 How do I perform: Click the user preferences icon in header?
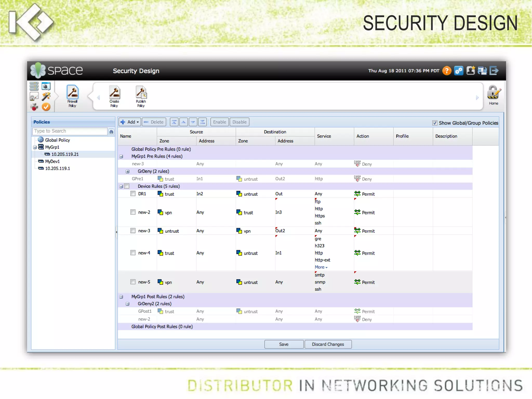470,71
